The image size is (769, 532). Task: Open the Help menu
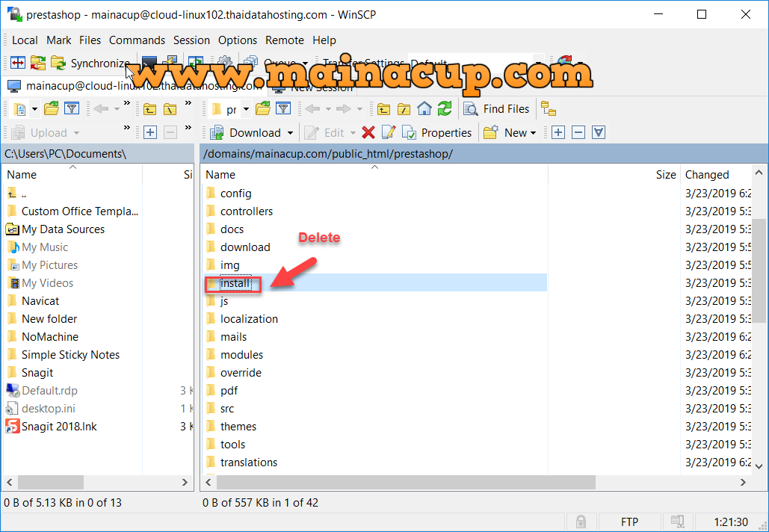click(324, 40)
